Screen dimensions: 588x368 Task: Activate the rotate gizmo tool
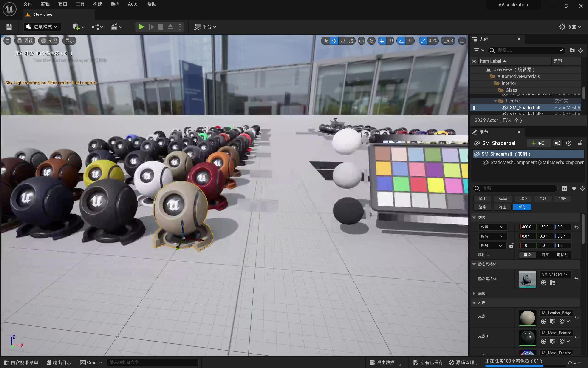point(343,41)
